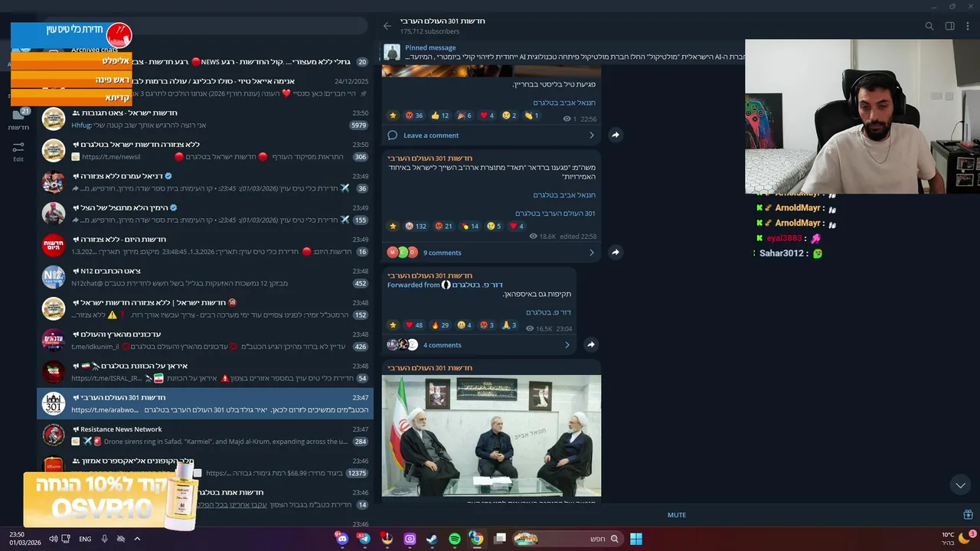980x551 pixels.
Task: Expand the Leave a comment chevron
Action: [x=591, y=135]
